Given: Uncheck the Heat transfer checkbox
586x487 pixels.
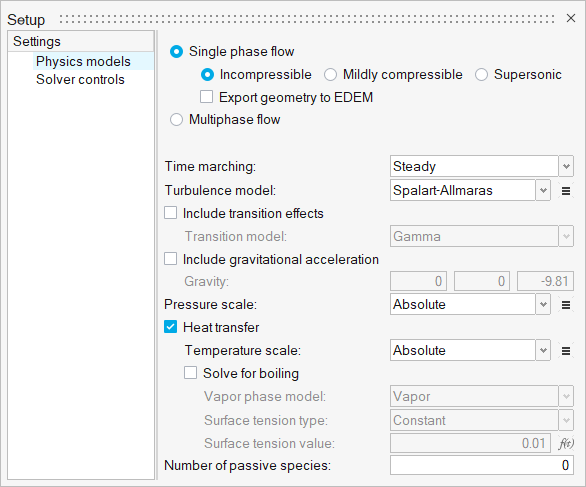Looking at the screenshot, I should click(170, 327).
